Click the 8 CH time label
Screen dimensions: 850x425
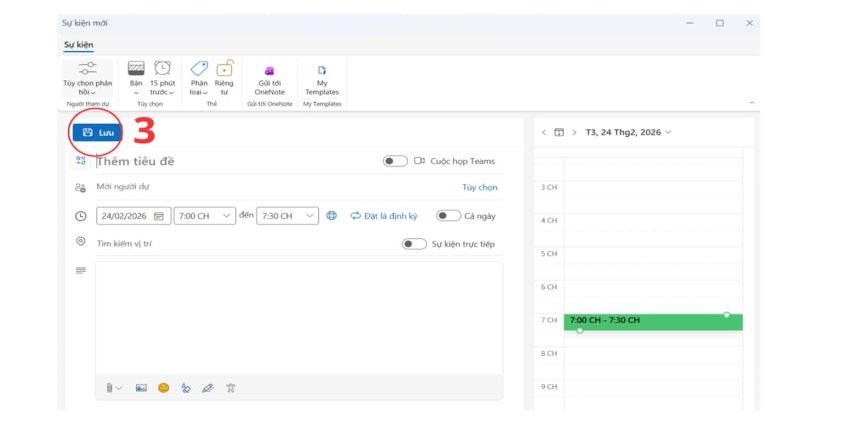pyautogui.click(x=549, y=353)
